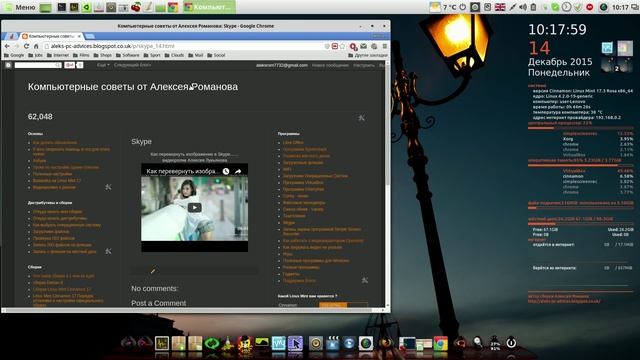Viewport: 640px width, 360px height.
Task: Click the battery status tray icon
Action: click(533, 7)
